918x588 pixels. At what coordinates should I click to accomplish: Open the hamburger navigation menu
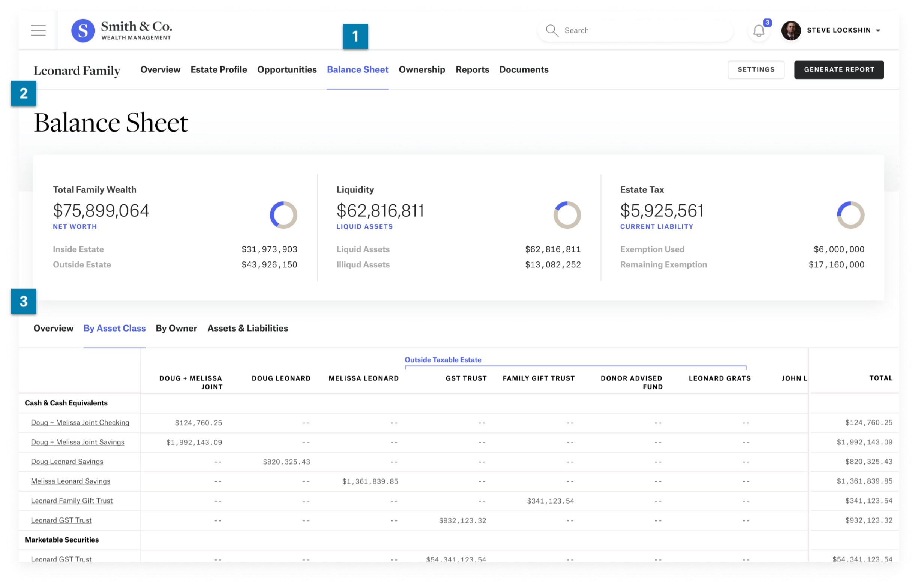click(x=38, y=30)
